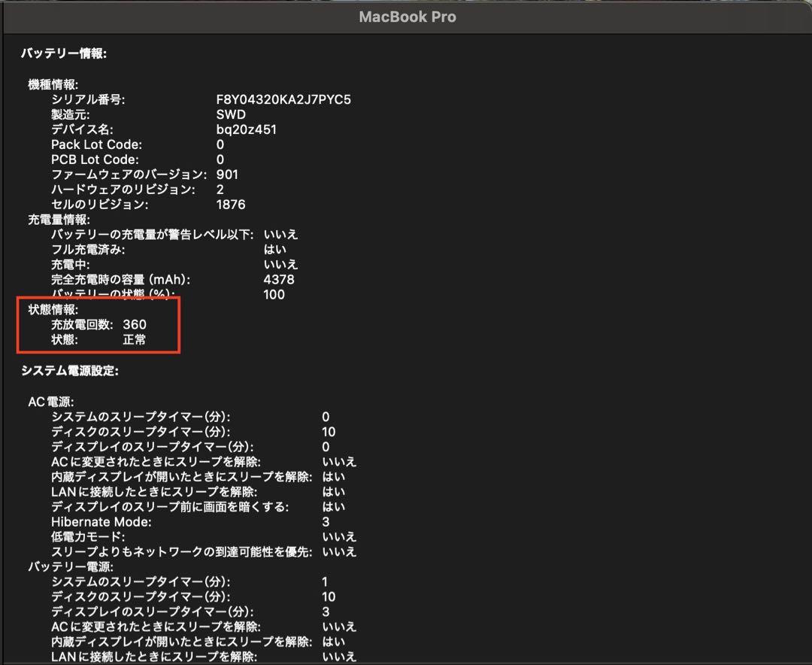The width and height of the screenshot is (812, 665).
Task: Select cycle count value 360
Action: (x=135, y=325)
